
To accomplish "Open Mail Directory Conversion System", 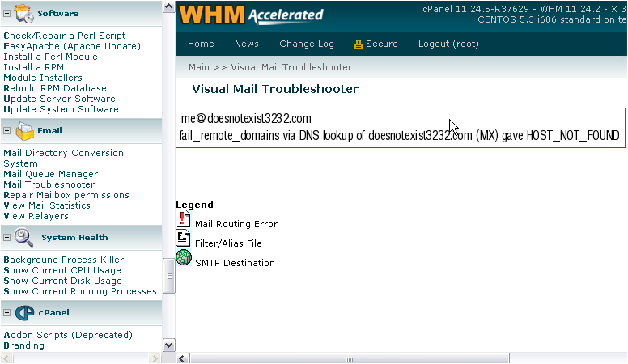I will (64, 159).
